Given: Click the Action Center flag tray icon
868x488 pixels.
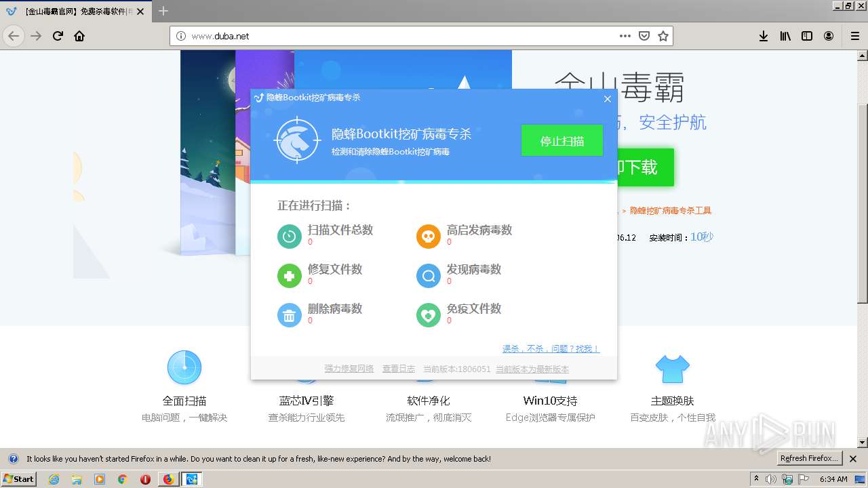Looking at the screenshot, I should [804, 479].
